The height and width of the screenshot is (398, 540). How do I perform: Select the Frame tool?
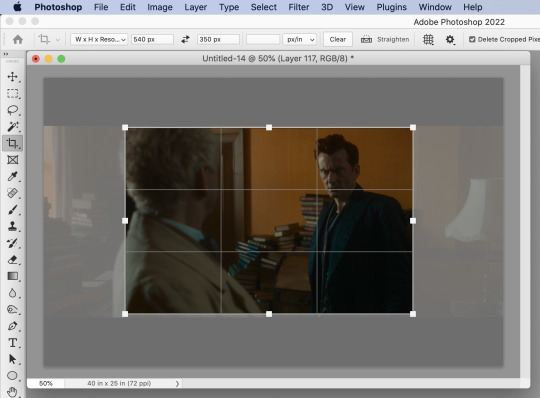(13, 160)
